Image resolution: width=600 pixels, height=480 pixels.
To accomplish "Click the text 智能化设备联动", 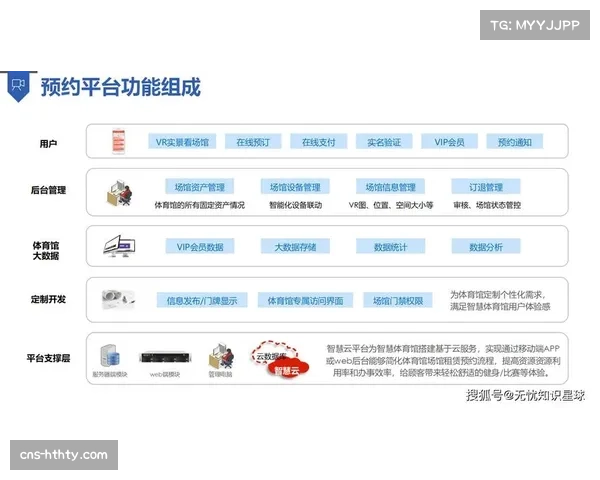I will [x=295, y=205].
